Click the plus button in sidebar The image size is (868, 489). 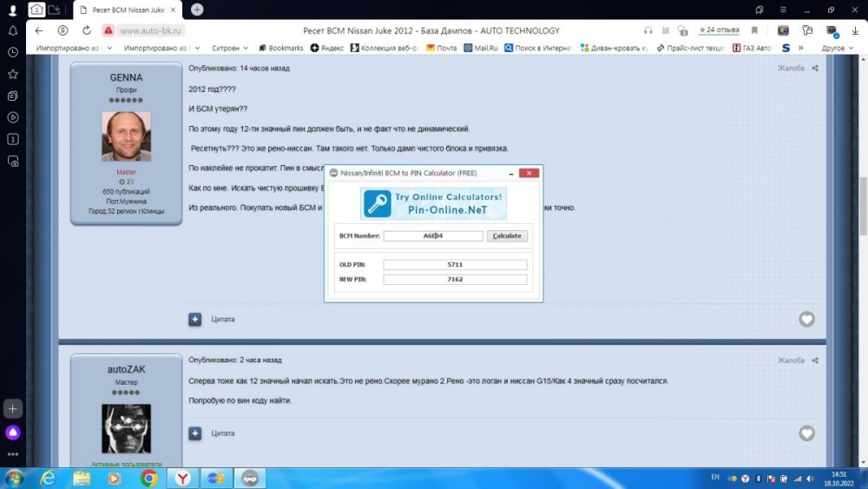point(13,409)
